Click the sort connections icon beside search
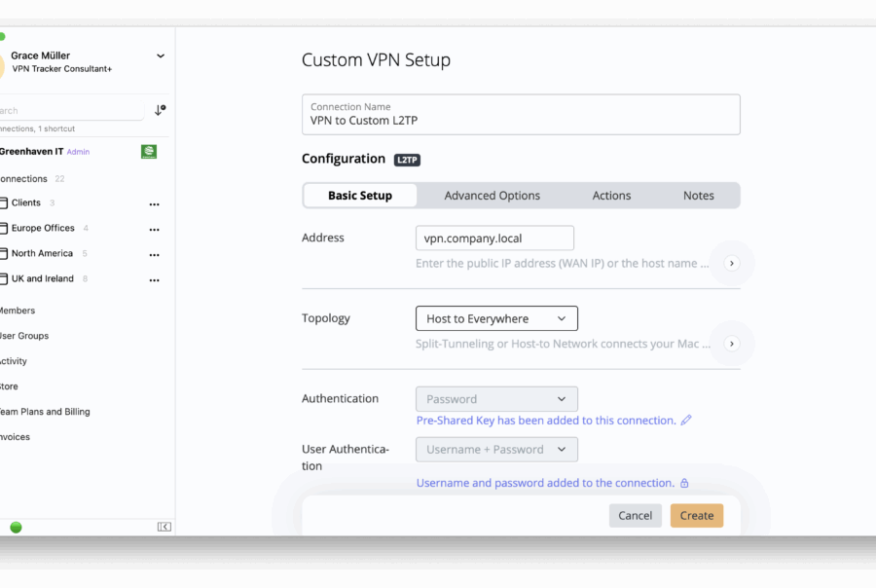The width and height of the screenshot is (876, 588). tap(159, 111)
